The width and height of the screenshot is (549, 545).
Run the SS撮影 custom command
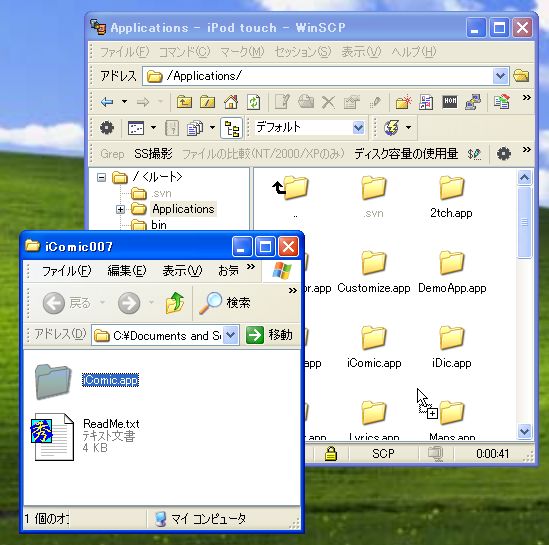(153, 154)
